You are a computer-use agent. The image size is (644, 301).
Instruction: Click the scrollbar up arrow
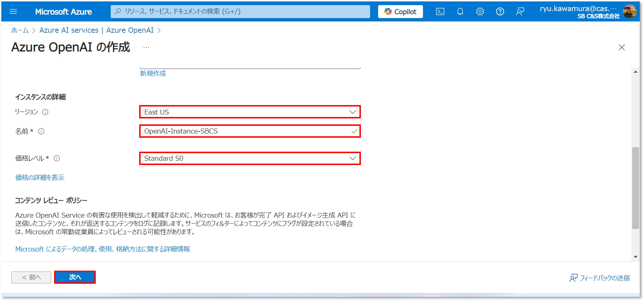click(x=635, y=72)
